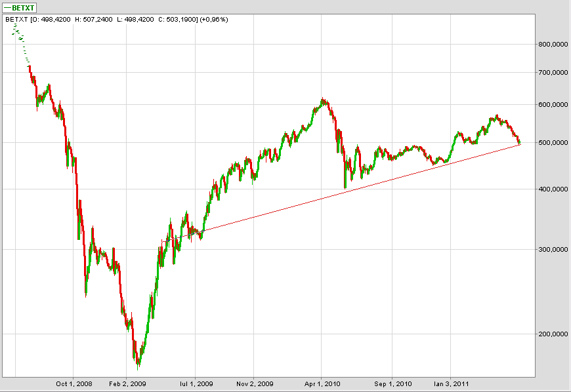Click the Jul 1, 2009 date label
This screenshot has width=571, height=392.
pyautogui.click(x=196, y=383)
